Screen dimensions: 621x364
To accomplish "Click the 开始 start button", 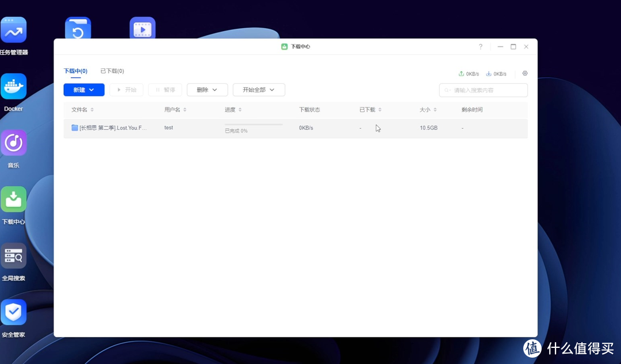I will coord(126,90).
